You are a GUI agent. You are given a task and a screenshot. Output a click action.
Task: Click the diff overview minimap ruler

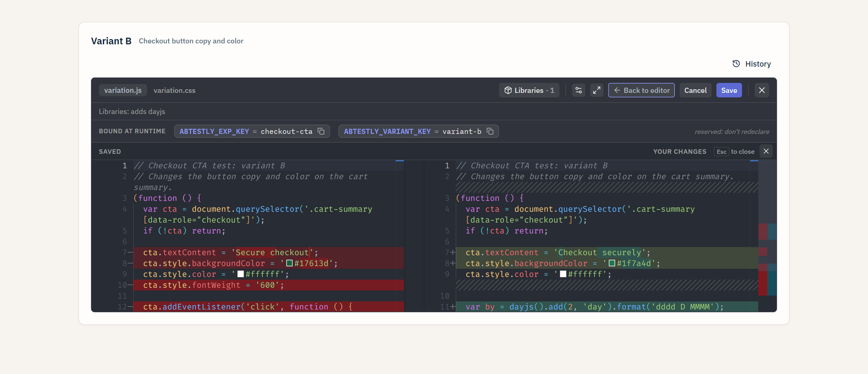pyautogui.click(x=767, y=236)
